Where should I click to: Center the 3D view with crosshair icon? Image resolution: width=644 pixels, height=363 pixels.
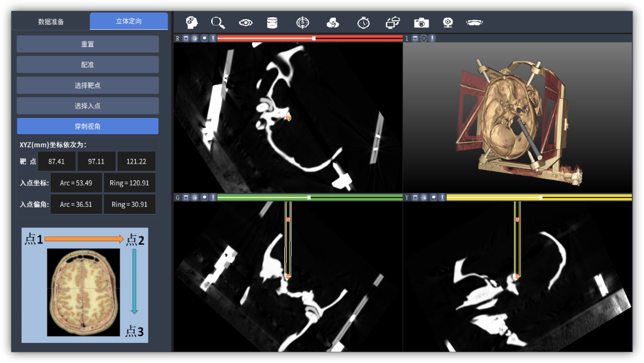tap(424, 38)
